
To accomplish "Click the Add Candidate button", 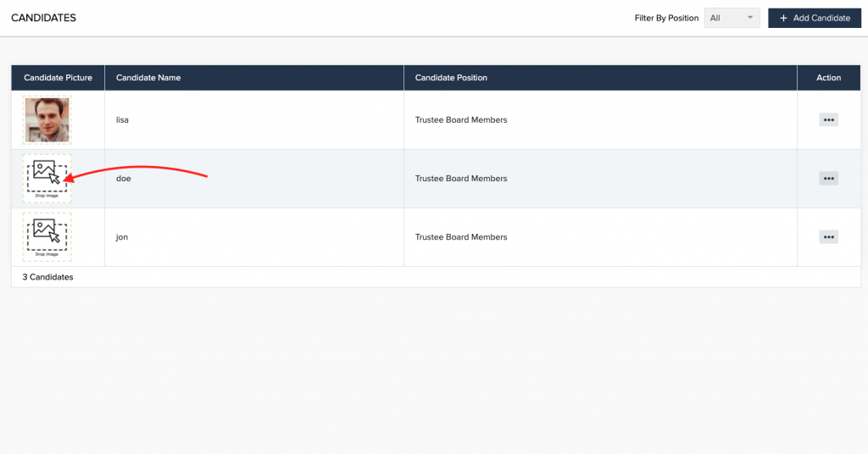I will tap(815, 18).
